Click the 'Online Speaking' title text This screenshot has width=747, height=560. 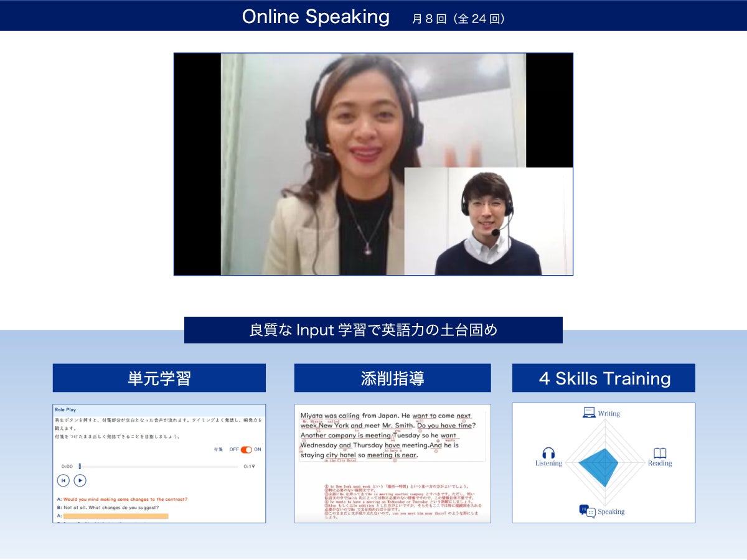[x=316, y=17]
